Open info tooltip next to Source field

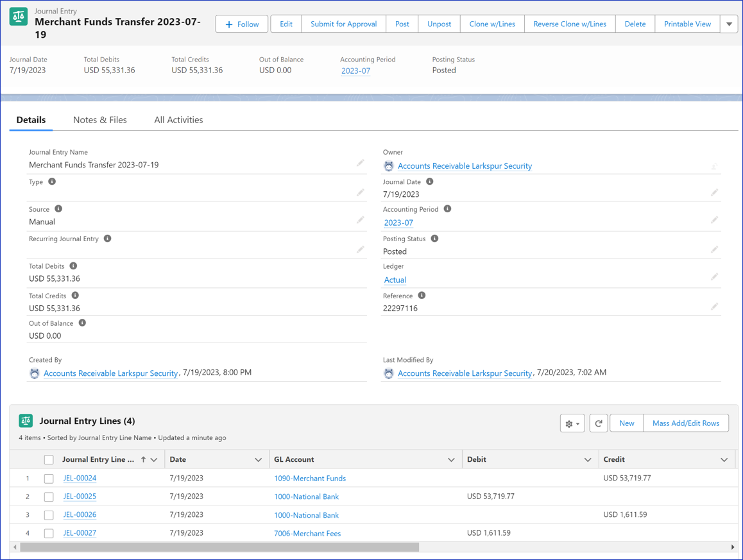(x=58, y=209)
